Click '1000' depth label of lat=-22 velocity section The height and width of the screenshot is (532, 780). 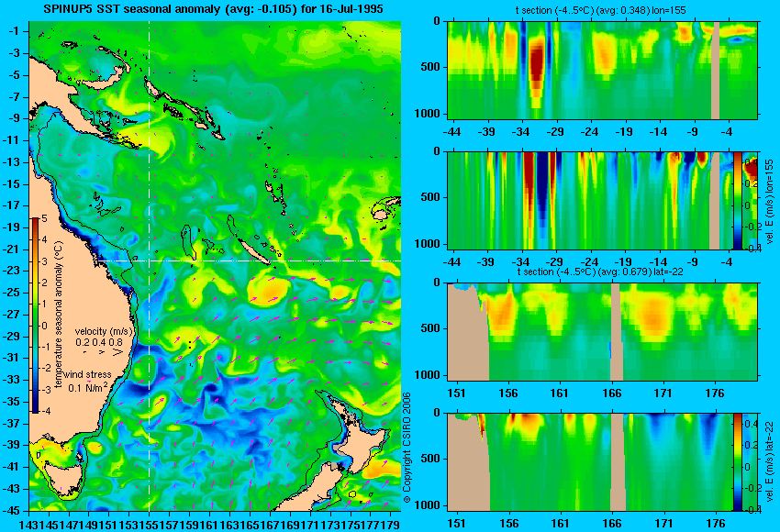click(428, 505)
